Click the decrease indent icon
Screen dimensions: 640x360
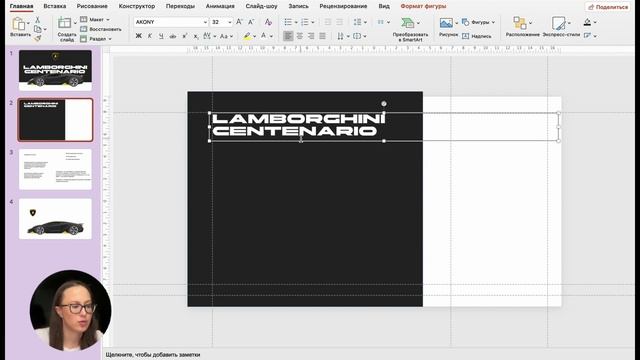point(328,22)
